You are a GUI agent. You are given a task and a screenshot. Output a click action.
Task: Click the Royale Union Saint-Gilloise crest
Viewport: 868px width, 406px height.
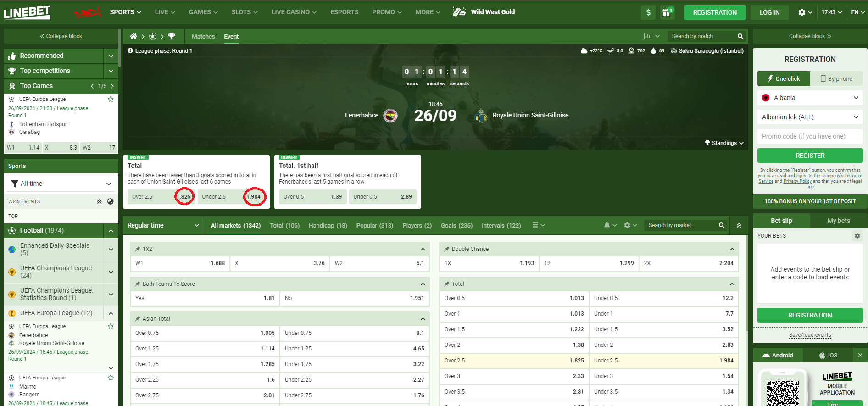point(481,116)
